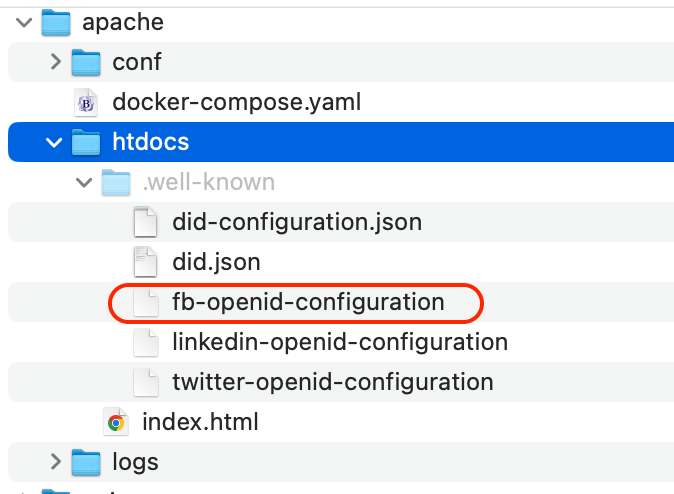Click the docker-compose.yaml file icon
This screenshot has height=494, width=674.
pos(86,102)
